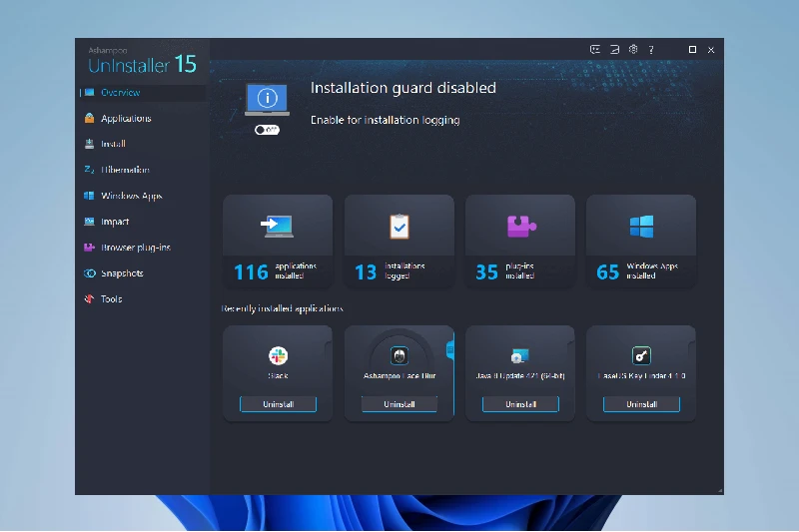Open the 116 applications installed tile
Image resolution: width=799 pixels, height=532 pixels.
[x=278, y=242]
